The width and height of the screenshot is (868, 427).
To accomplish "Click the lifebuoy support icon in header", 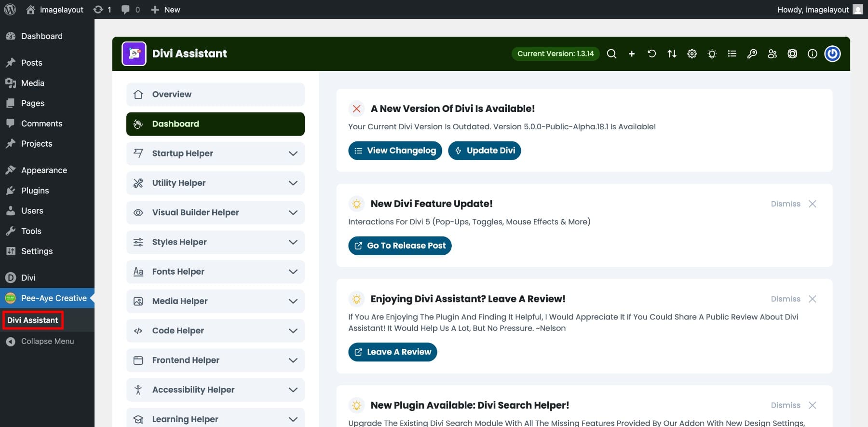I will point(792,54).
